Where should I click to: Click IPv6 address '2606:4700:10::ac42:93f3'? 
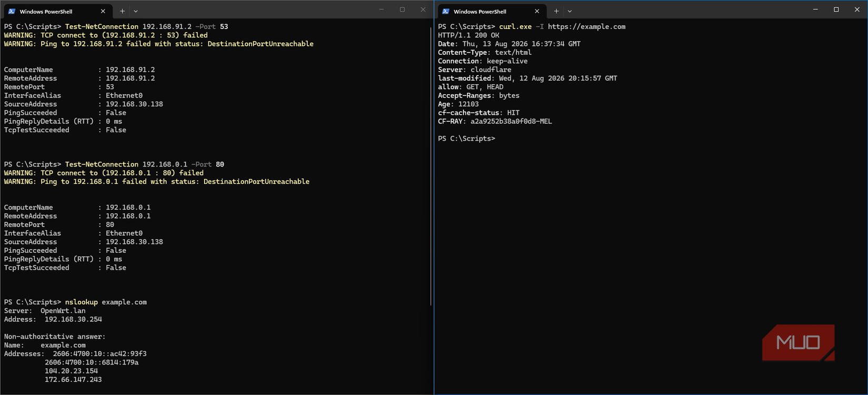coord(100,354)
